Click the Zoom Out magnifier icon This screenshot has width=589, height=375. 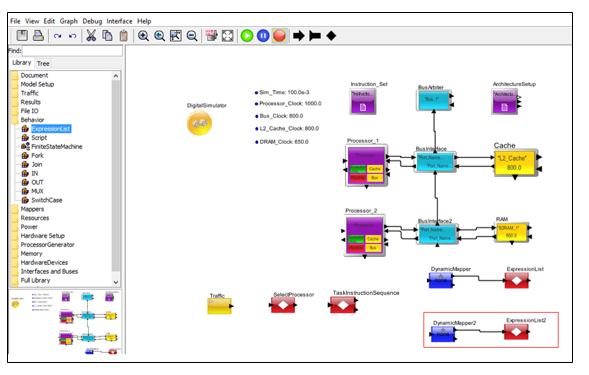tap(192, 36)
